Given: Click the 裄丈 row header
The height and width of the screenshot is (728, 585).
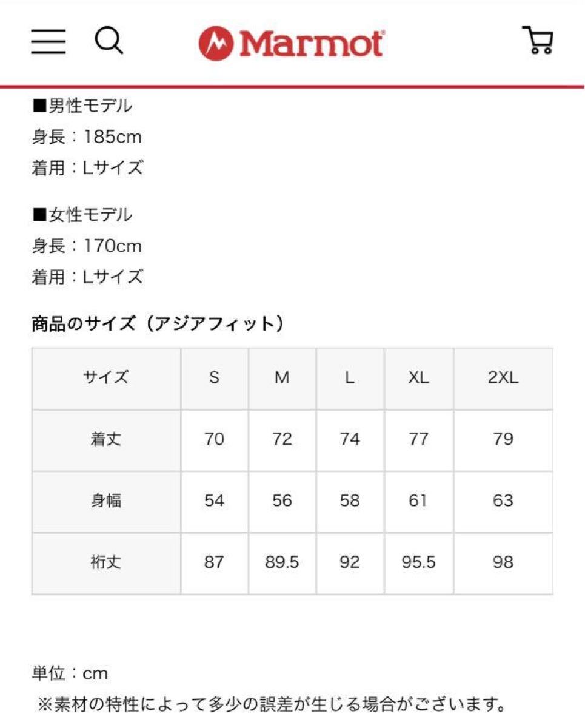Looking at the screenshot, I should click(106, 562).
